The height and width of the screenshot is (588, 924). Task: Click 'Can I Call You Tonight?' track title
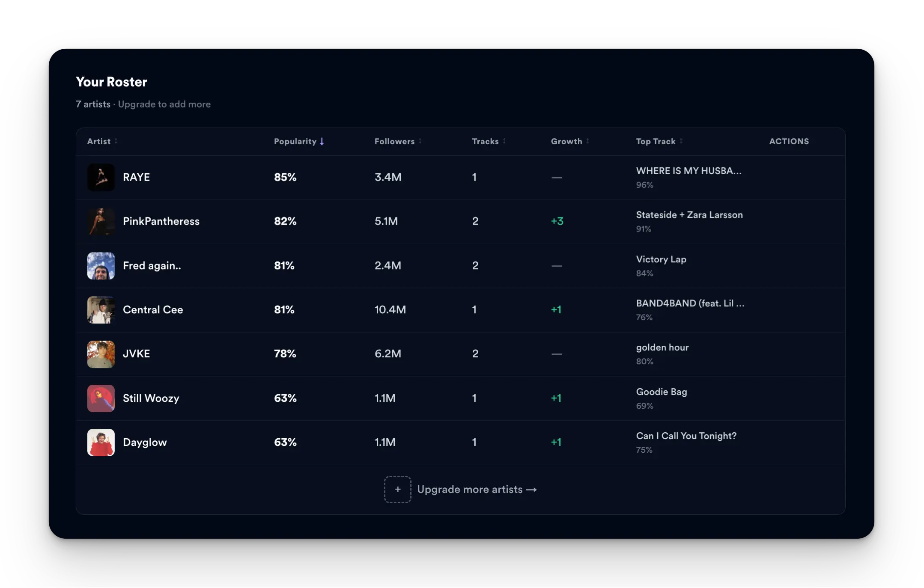pyautogui.click(x=686, y=436)
